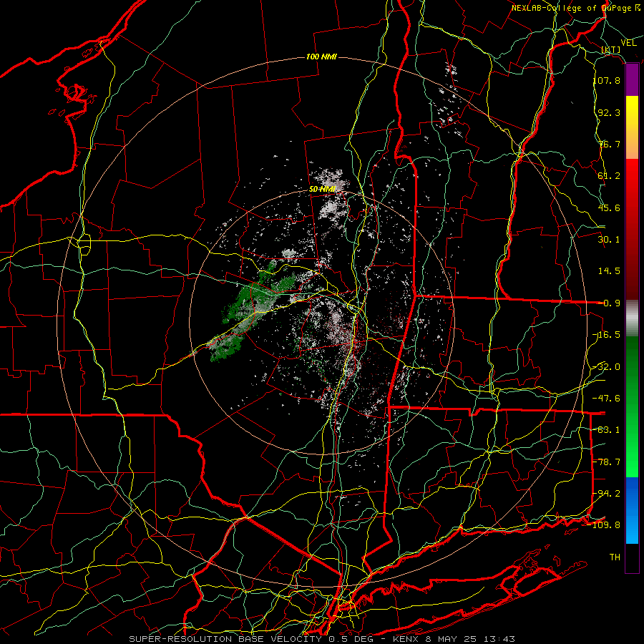Click the SUPER-RESOLUTION BASE VELOCITY caption

click(x=225, y=639)
